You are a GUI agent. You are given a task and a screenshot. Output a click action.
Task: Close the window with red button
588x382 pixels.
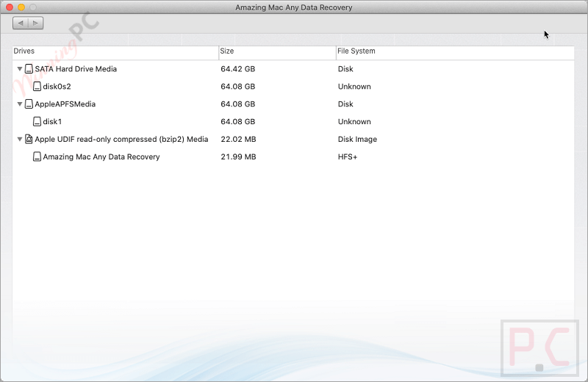(x=10, y=7)
